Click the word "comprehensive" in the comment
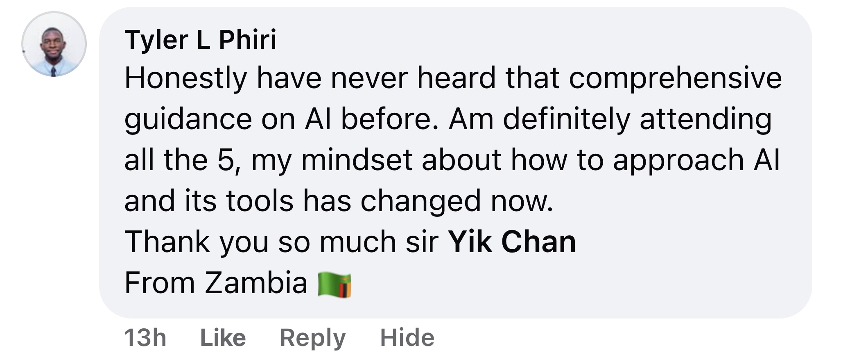 click(675, 78)
